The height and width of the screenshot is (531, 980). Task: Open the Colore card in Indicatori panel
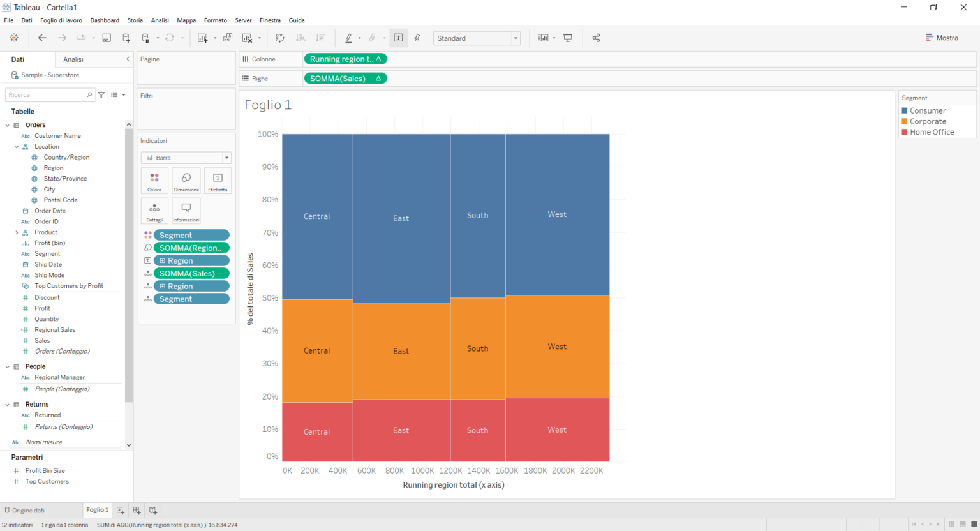154,181
